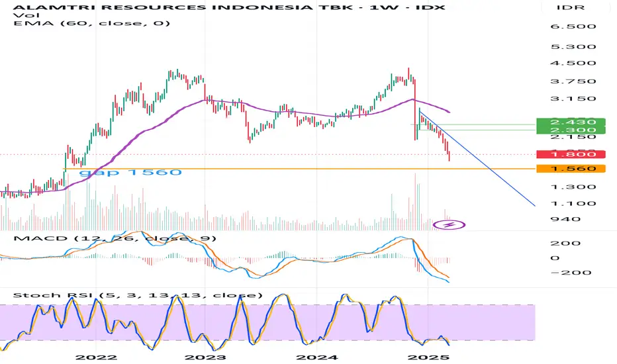Click the 1.100 price scale value

tap(573, 203)
